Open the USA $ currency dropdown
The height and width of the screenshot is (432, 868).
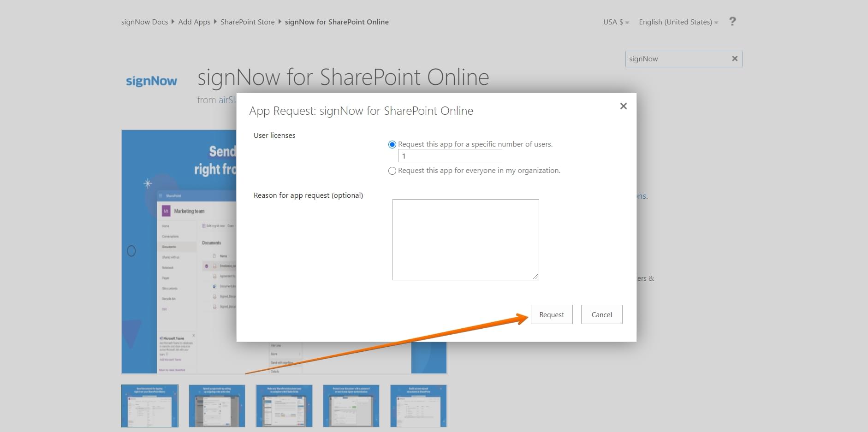[616, 22]
